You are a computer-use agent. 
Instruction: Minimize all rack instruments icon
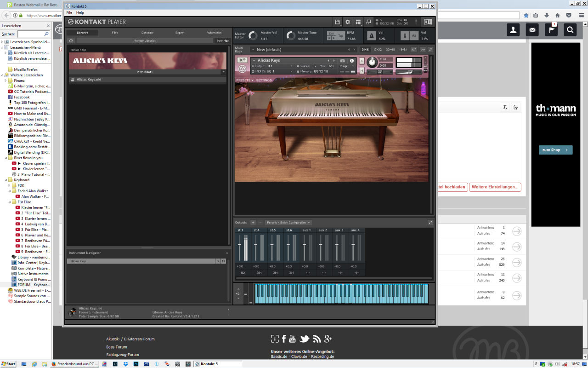430,49
